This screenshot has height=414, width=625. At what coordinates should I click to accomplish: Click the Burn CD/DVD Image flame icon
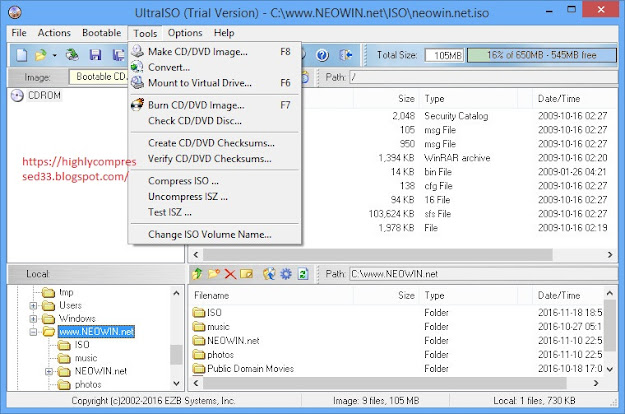coord(138,105)
